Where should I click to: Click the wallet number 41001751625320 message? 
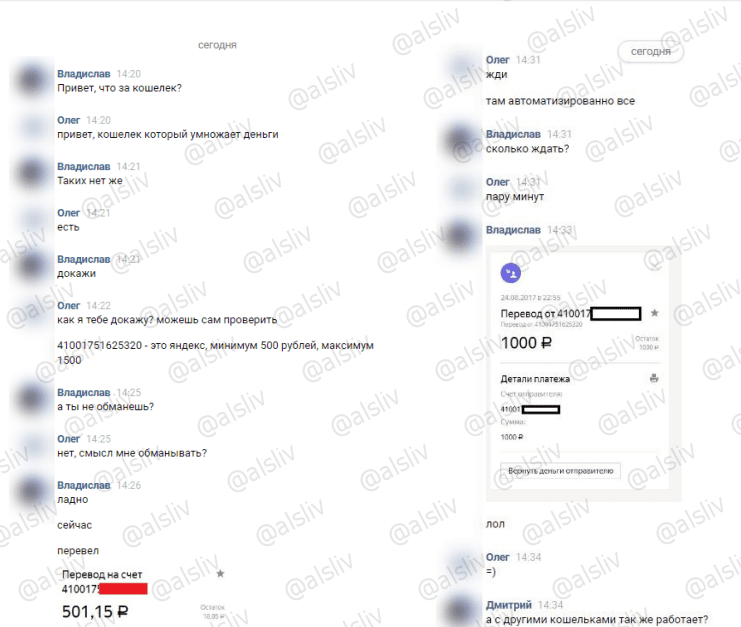pyautogui.click(x=215, y=352)
